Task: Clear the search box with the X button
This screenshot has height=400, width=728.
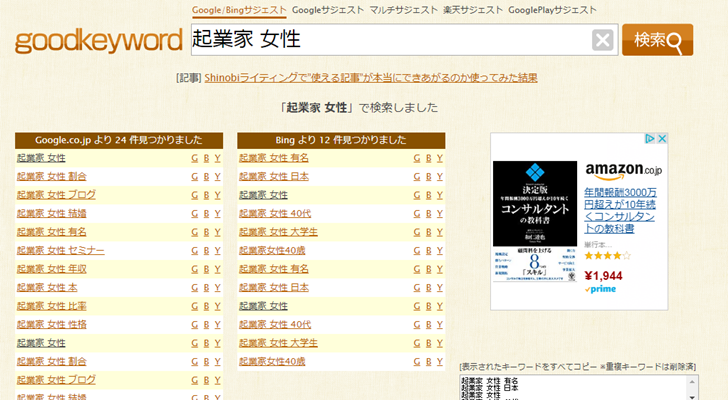Action: [603, 40]
